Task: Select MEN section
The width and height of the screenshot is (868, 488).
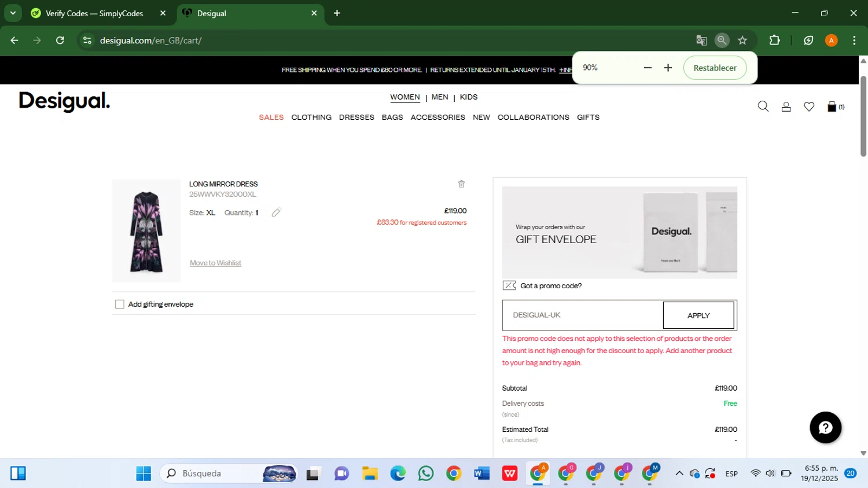Action: (x=440, y=97)
